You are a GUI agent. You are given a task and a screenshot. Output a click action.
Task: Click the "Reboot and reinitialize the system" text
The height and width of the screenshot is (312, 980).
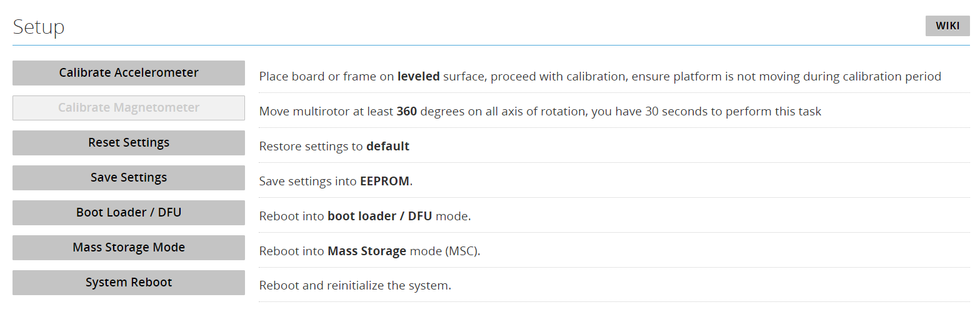point(354,286)
